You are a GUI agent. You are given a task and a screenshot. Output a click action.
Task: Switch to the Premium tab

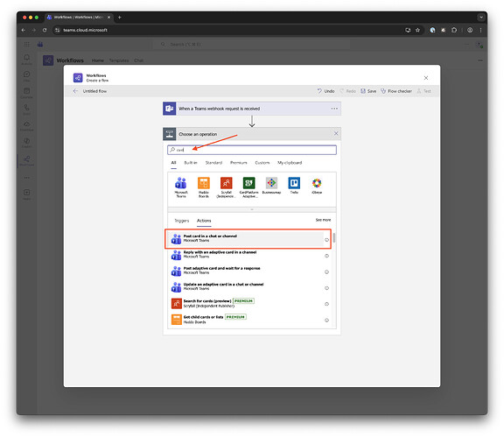pos(239,163)
